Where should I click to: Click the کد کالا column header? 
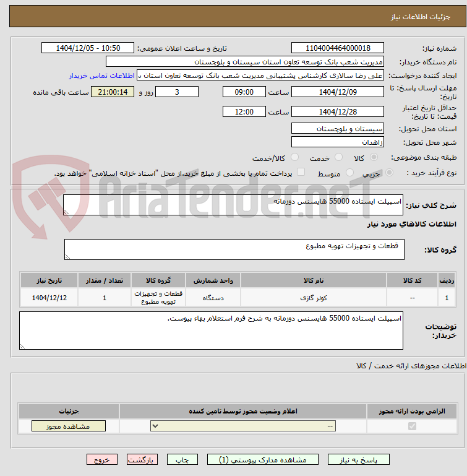point(412,280)
